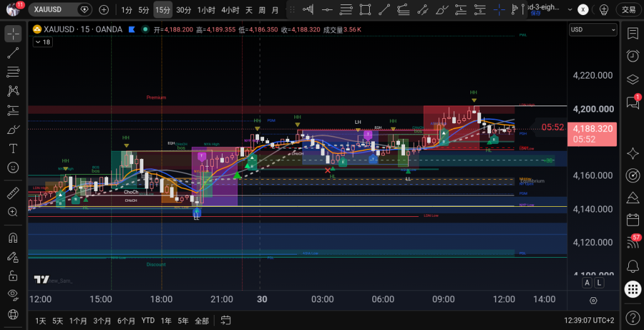Image resolution: width=644 pixels, height=330 pixels.
Task: Expand the layout name dropdown arrow
Action: click(570, 9)
